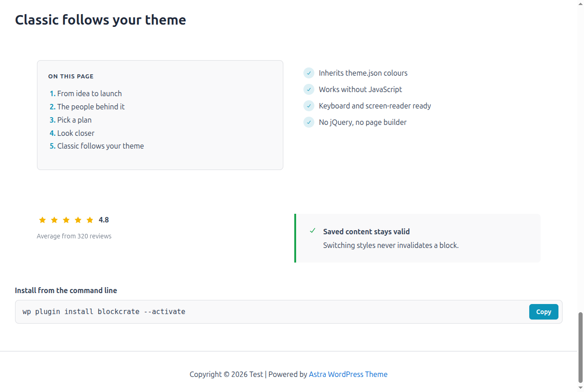
Task: Copy the wp plugin install command
Action: [x=543, y=312]
